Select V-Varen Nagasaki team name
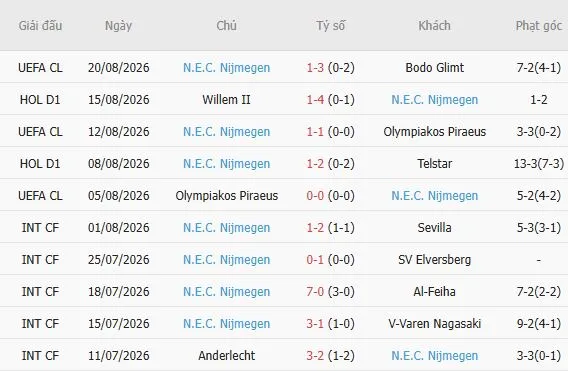568x371 pixels. click(435, 324)
